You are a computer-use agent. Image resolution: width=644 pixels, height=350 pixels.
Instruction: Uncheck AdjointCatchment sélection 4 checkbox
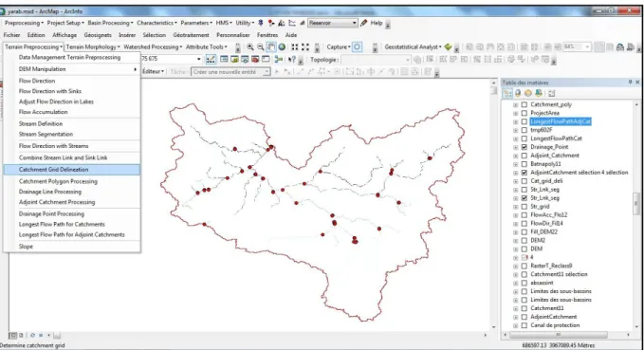click(524, 173)
